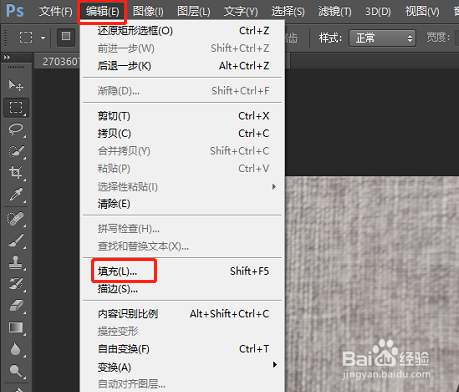Open the 图像(I) menu
The height and width of the screenshot is (392, 459).
(148, 12)
